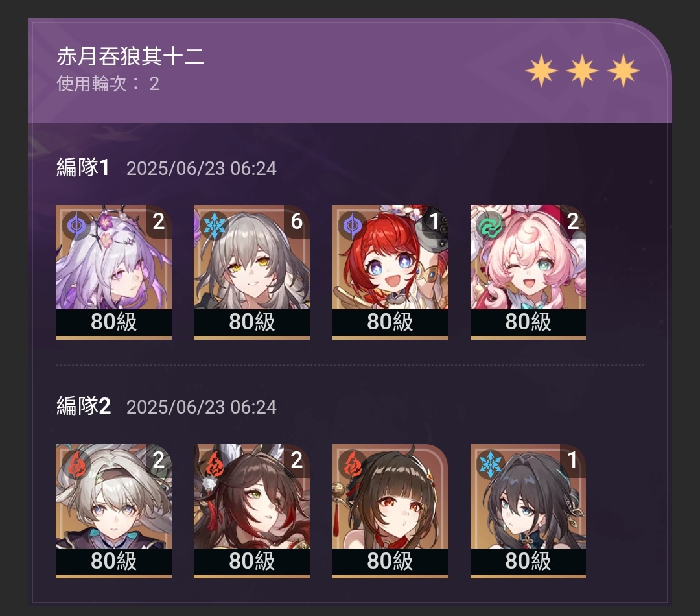Select the silver-haired character with headband in Team 2
The height and width of the screenshot is (616, 700).
pos(114,511)
